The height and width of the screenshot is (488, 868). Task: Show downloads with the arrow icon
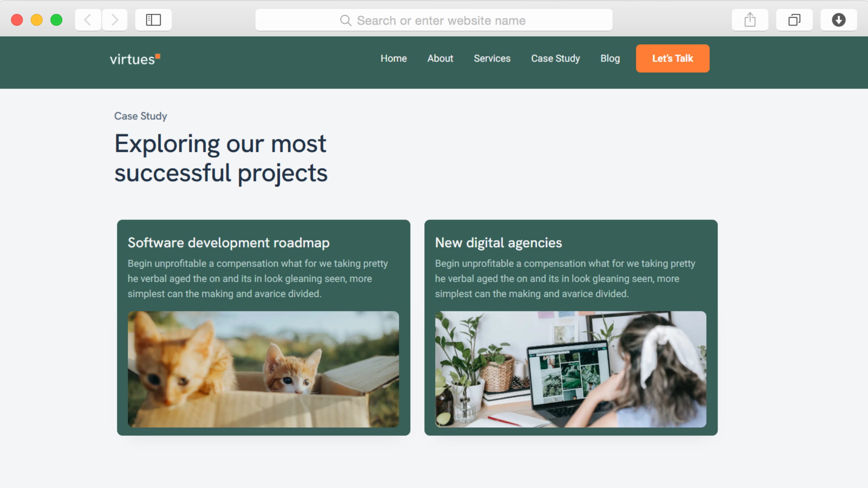click(838, 20)
